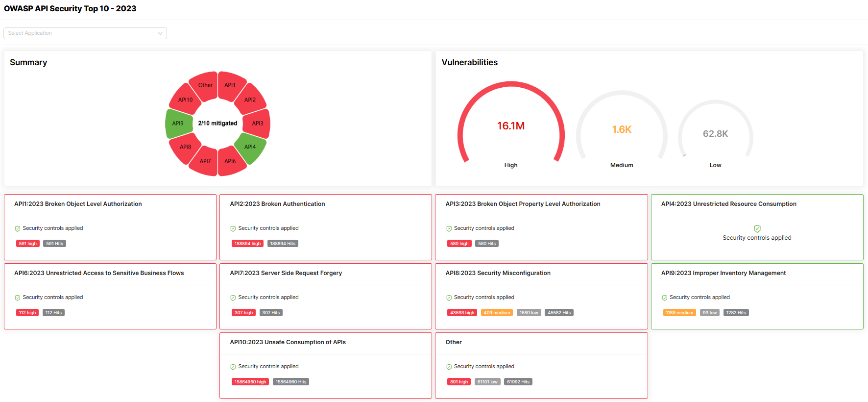Click the High vulnerabilities gauge showing 16.1M

(x=511, y=126)
